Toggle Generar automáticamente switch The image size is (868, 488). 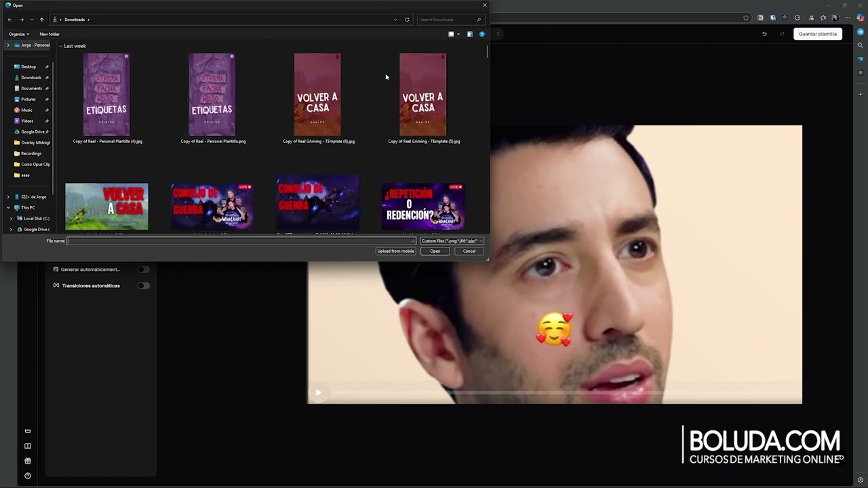click(x=143, y=269)
